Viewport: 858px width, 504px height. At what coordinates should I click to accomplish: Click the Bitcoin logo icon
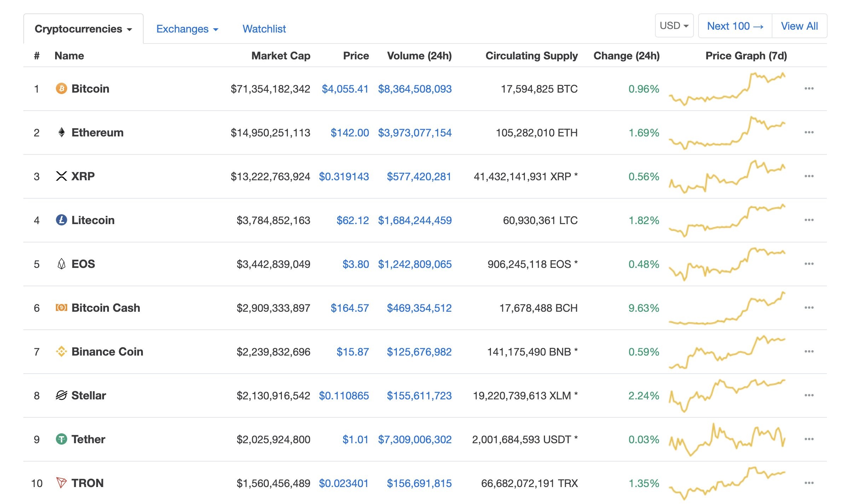click(x=62, y=88)
